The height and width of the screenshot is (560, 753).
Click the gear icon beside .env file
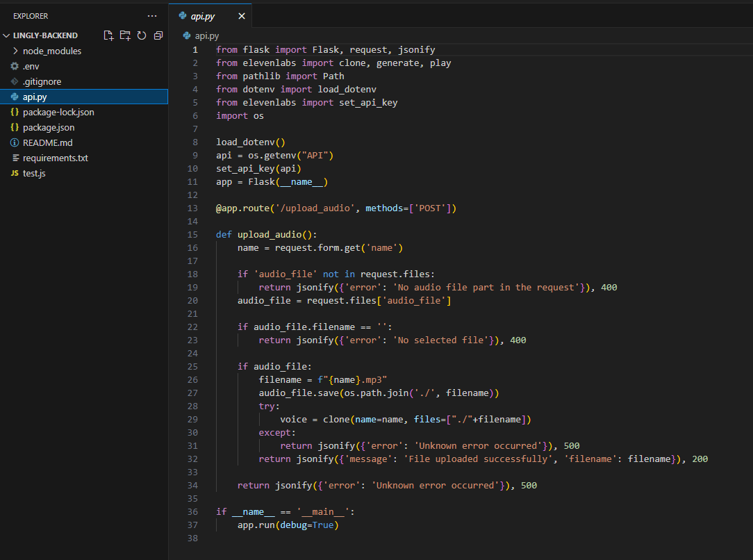pos(15,67)
